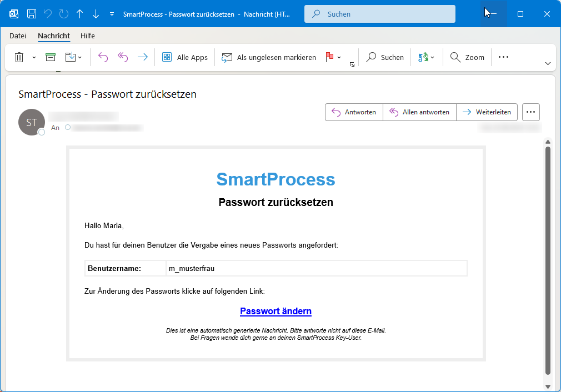Image resolution: width=561 pixels, height=392 pixels.
Task: Open the Datei menu
Action: pos(18,36)
